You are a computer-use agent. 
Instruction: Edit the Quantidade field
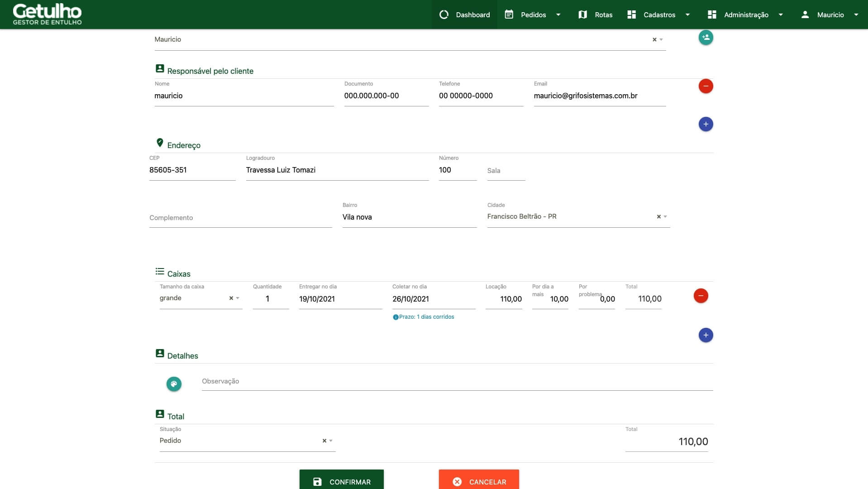(x=271, y=299)
